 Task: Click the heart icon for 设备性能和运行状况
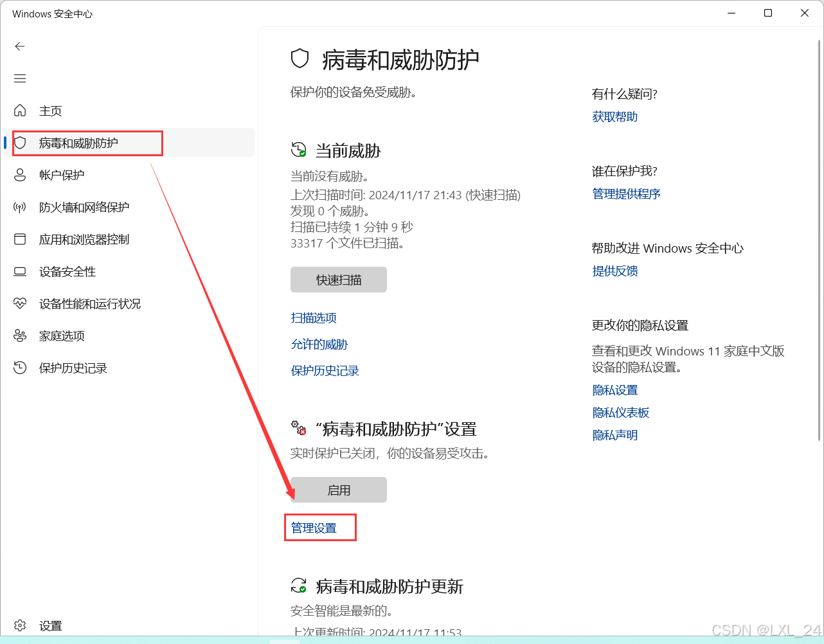pos(20,303)
